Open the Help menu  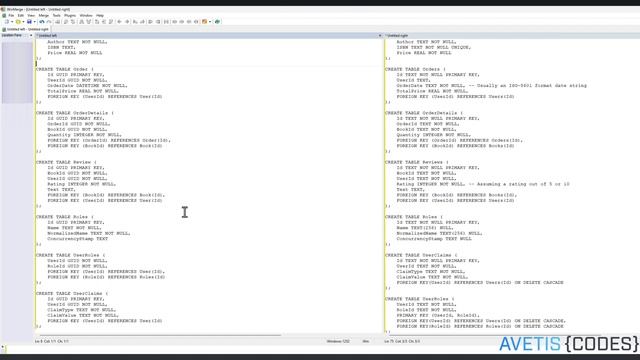[100, 16]
